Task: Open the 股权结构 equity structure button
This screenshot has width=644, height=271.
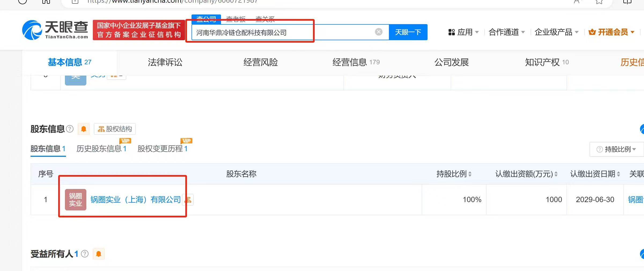Action: [115, 129]
